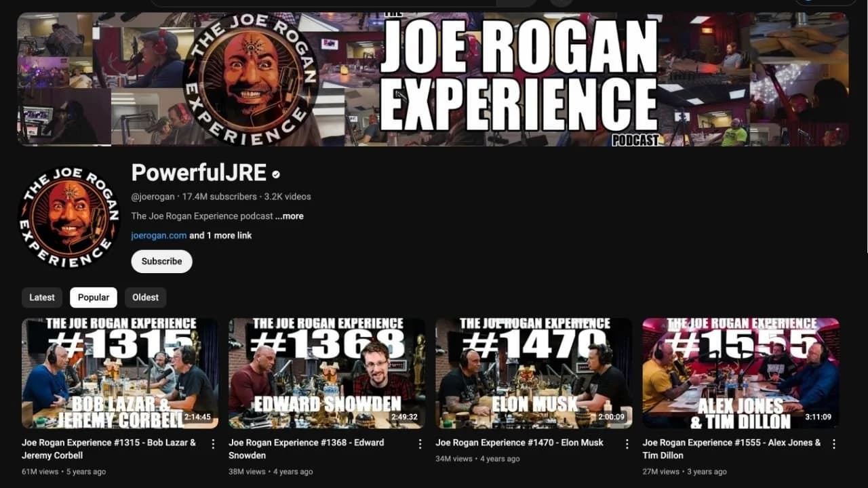Click the PowerfulJRE channel name heading
This screenshot has height=488, width=868.
199,173
